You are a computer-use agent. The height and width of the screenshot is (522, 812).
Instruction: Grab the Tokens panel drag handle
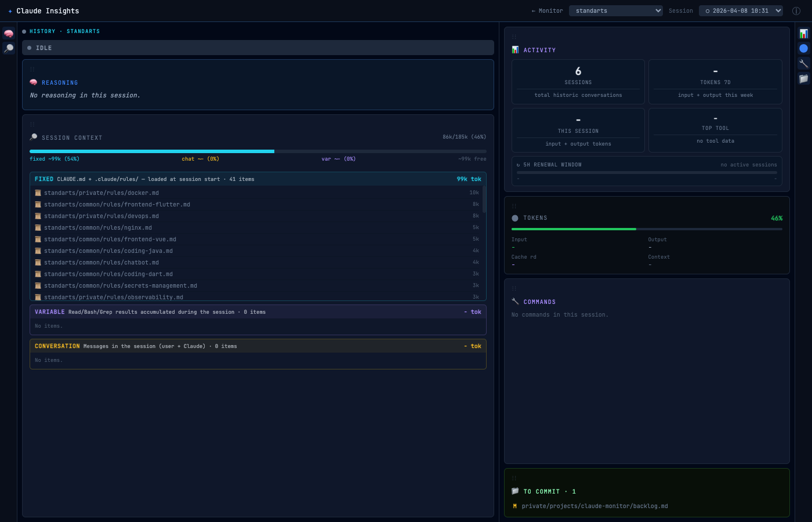pos(514,206)
